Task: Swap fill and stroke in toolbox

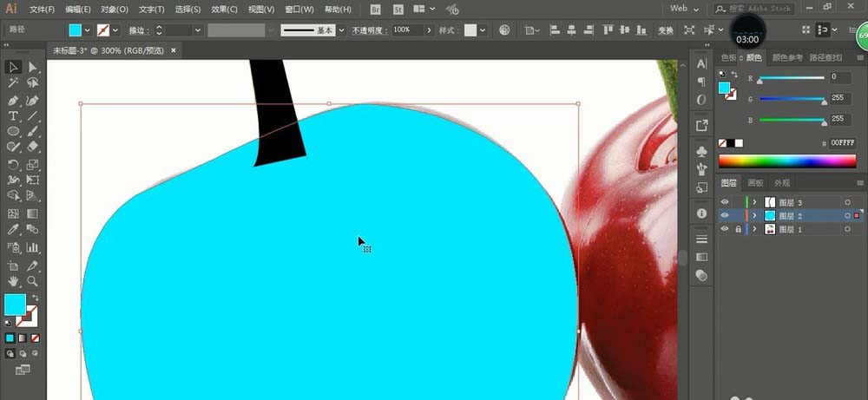Action: pyautogui.click(x=36, y=298)
